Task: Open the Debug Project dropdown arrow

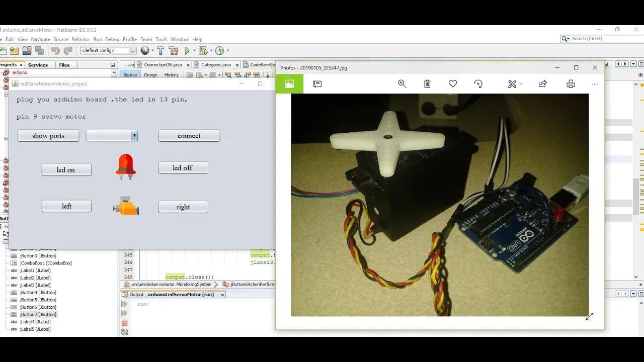Action: pos(211,51)
